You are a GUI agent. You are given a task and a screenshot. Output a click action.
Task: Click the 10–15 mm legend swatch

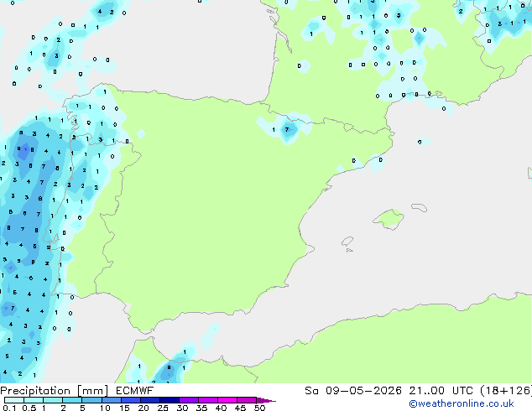pos(111,400)
